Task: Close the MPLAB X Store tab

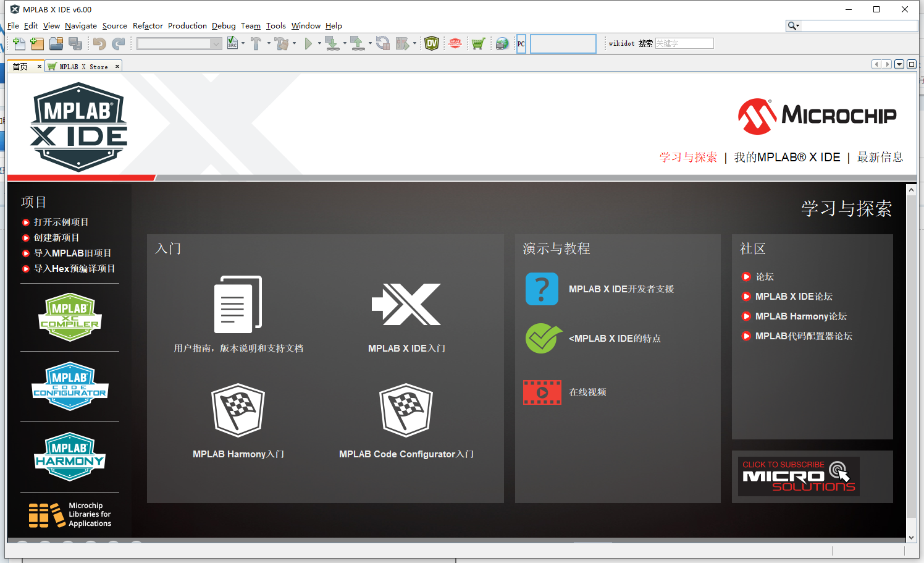Action: click(x=117, y=66)
